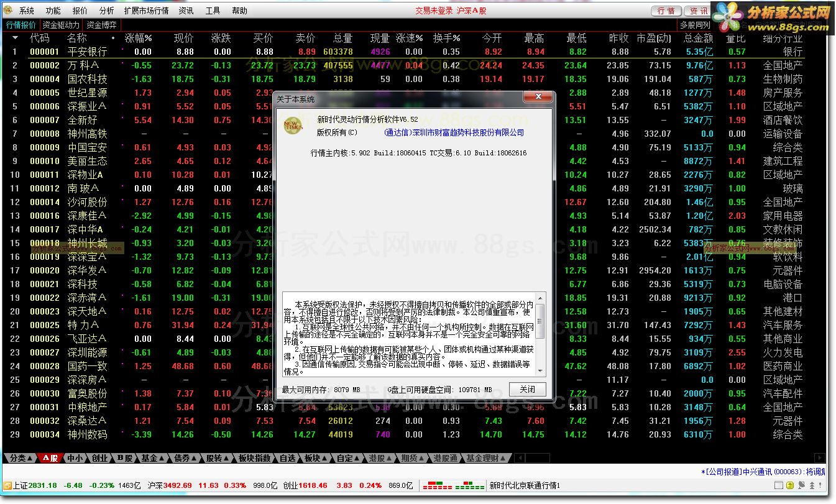The height and width of the screenshot is (504, 836).
Task: Open the 系统 menu
Action: [x=27, y=11]
